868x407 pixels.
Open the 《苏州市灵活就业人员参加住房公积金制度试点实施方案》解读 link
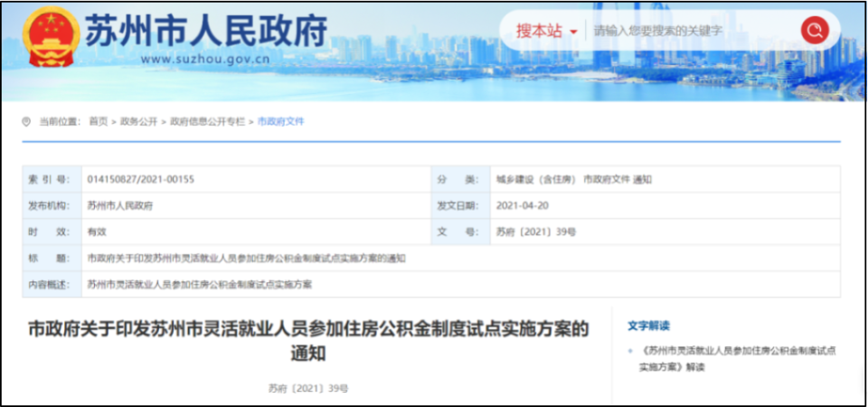tap(740, 359)
